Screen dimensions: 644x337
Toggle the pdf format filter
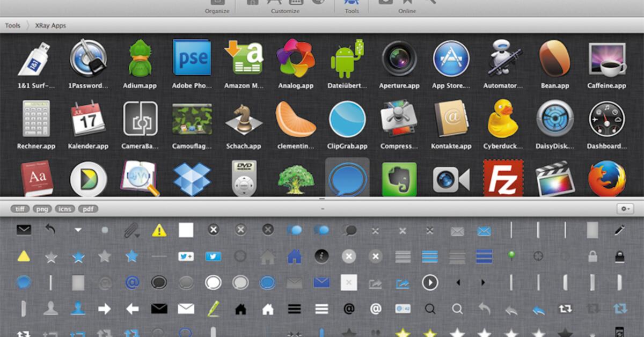coord(89,209)
